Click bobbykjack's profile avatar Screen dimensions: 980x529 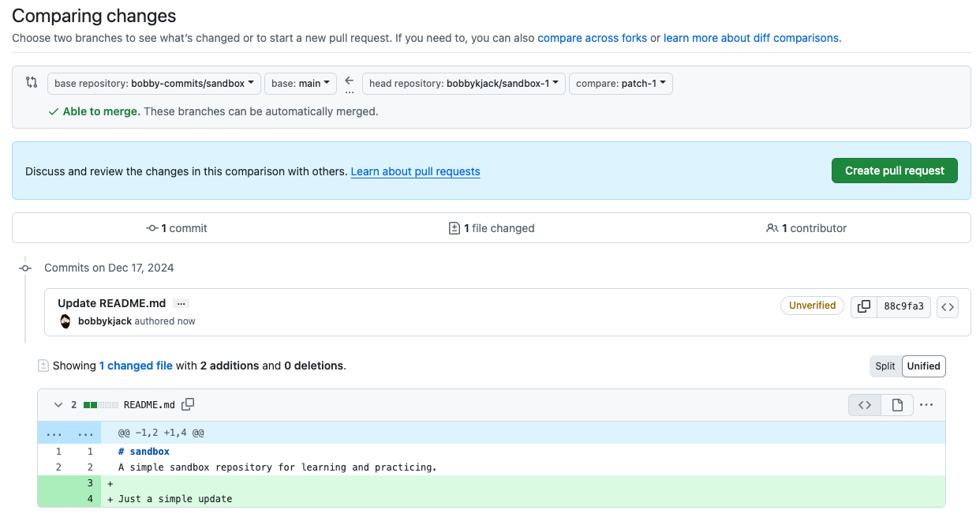pyautogui.click(x=65, y=321)
